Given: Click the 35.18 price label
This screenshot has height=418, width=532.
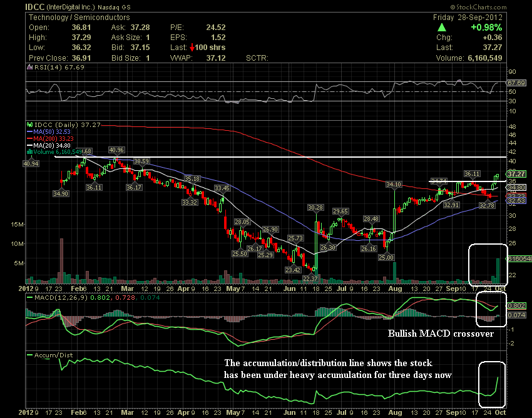Looking at the screenshot, I should pos(192,178).
